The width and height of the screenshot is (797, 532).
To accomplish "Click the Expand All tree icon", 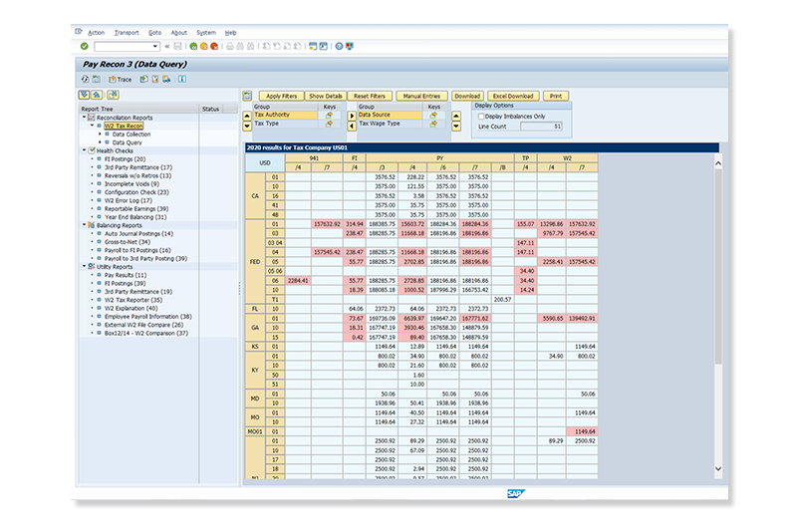I will [84, 95].
